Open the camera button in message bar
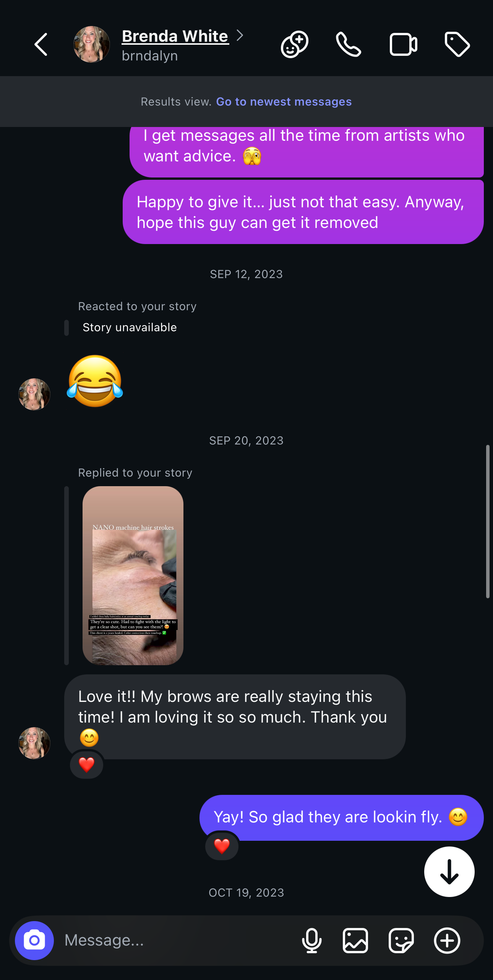 click(34, 940)
